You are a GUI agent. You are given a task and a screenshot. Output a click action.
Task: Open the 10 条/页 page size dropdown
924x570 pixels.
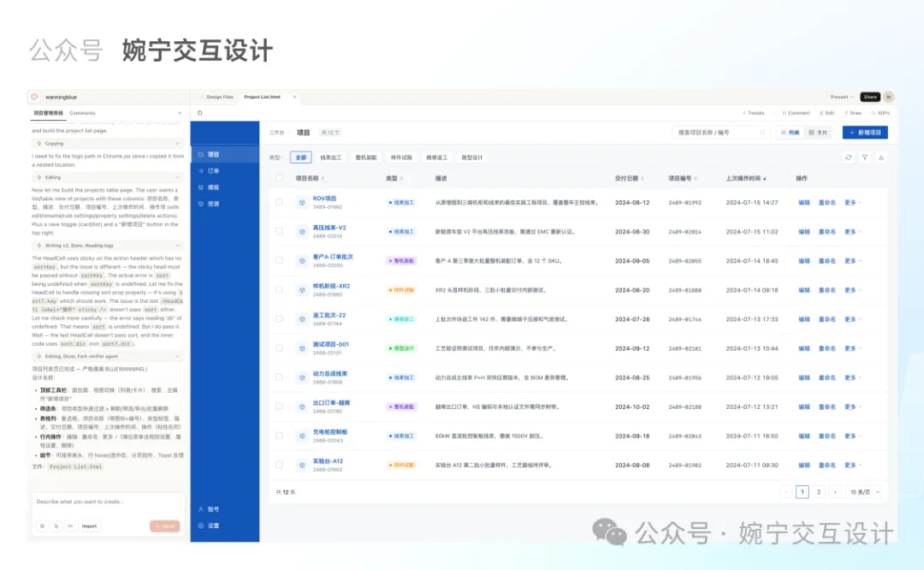(x=864, y=492)
